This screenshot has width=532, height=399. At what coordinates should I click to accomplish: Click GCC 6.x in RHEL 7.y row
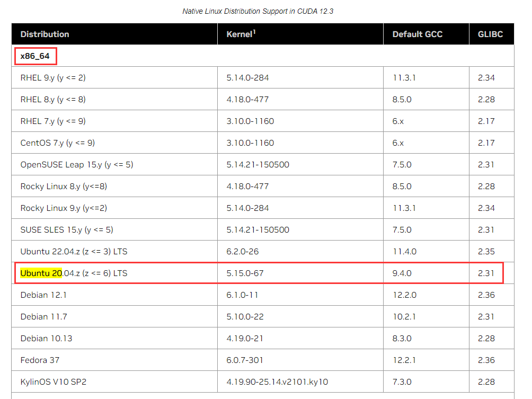click(x=398, y=121)
